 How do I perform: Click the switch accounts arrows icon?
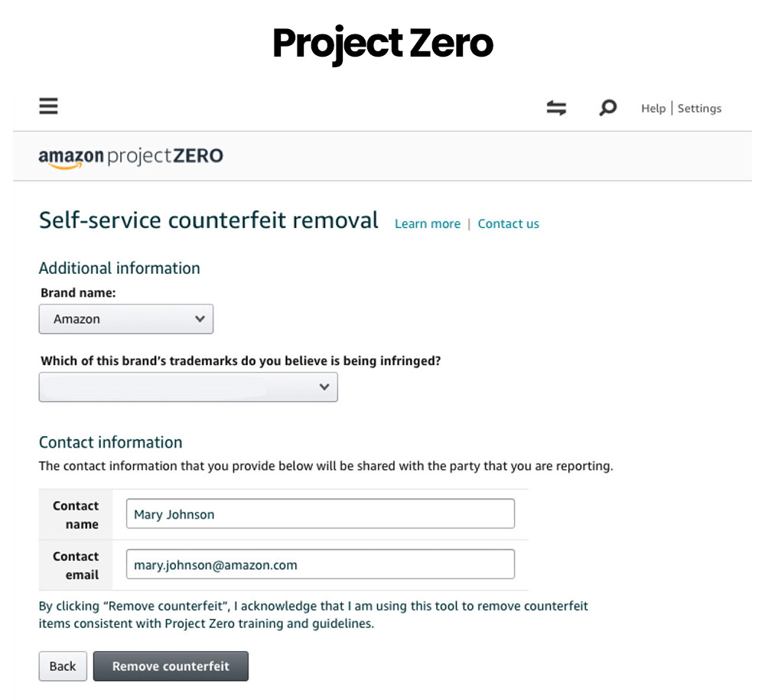pos(557,108)
